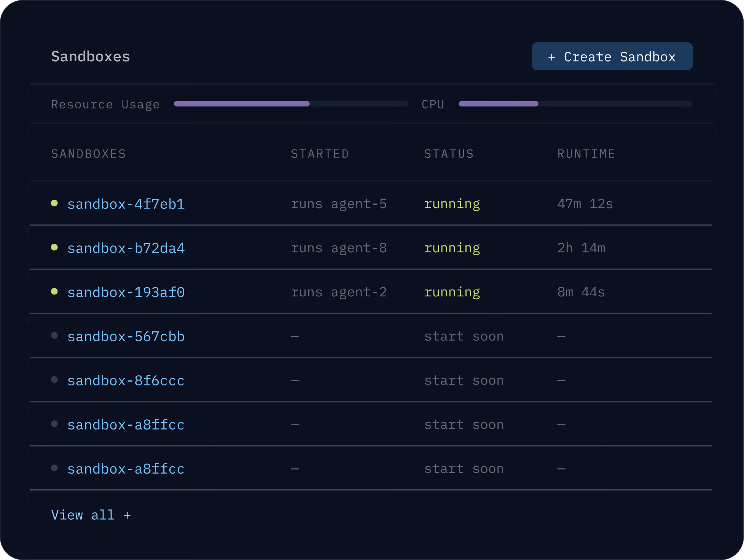Click the green status dot beside sandbox-193af0

[x=54, y=291]
